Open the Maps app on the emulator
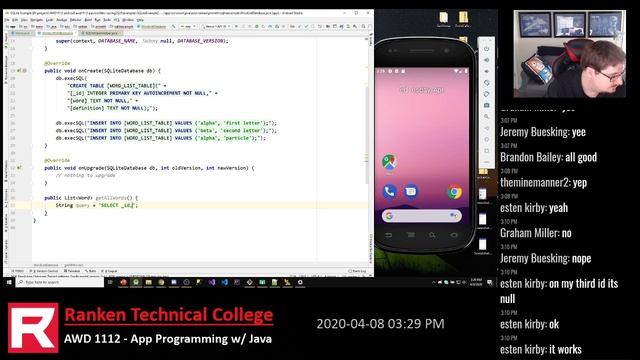The image size is (640, 360). tap(389, 162)
